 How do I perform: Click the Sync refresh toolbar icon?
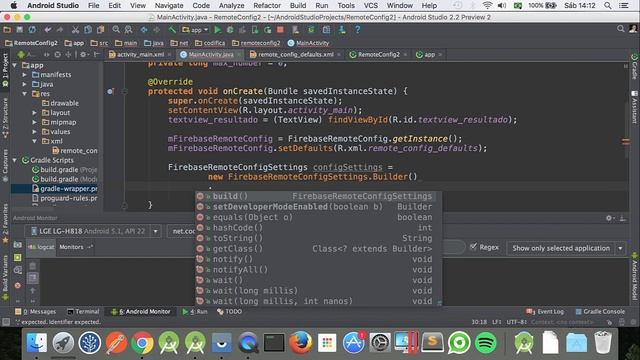(32, 30)
